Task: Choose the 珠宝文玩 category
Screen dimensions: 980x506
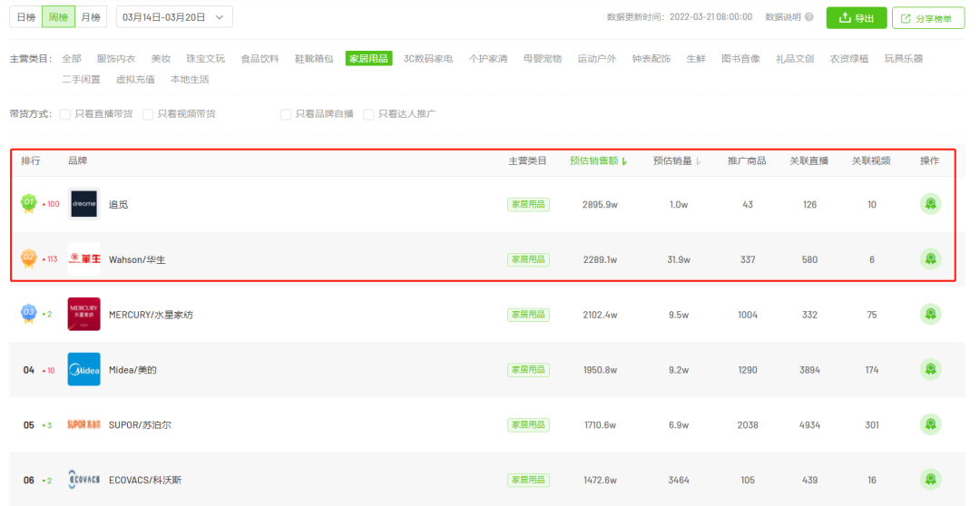Action: click(x=205, y=59)
